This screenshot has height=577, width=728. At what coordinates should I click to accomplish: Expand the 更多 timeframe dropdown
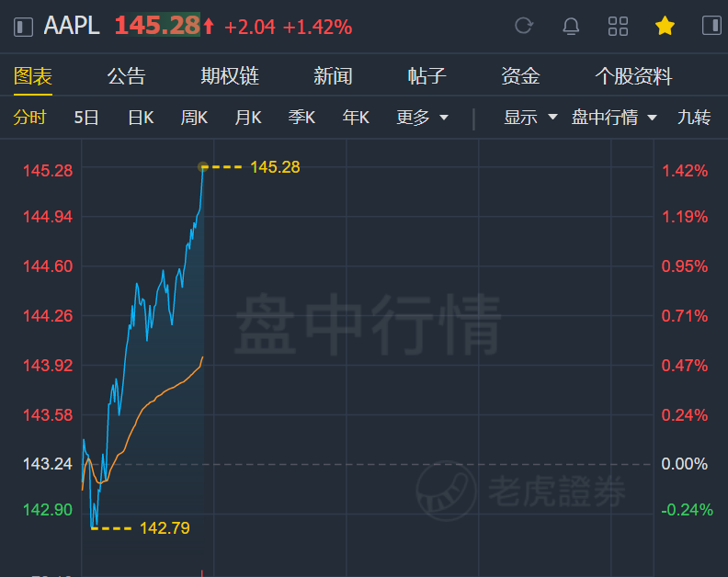[423, 118]
